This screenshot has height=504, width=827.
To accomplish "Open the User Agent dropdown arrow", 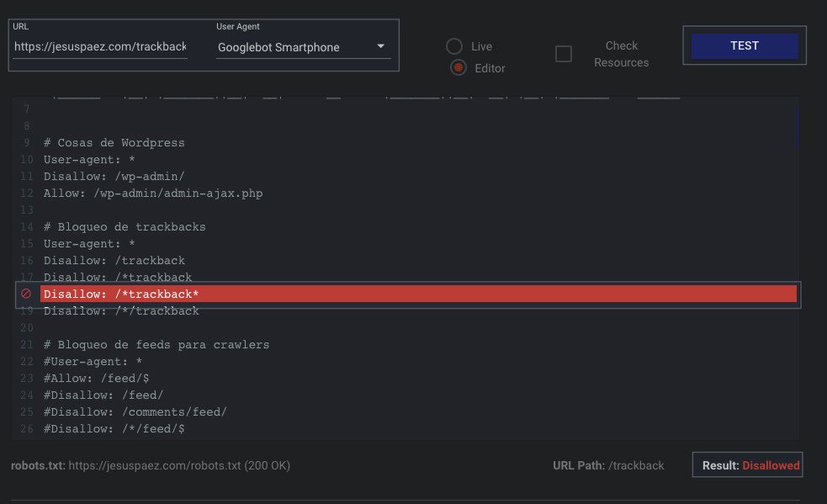I will [380, 46].
